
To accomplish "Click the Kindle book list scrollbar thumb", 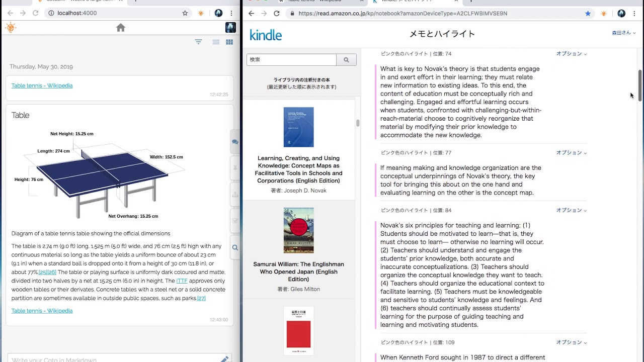I will (358, 123).
